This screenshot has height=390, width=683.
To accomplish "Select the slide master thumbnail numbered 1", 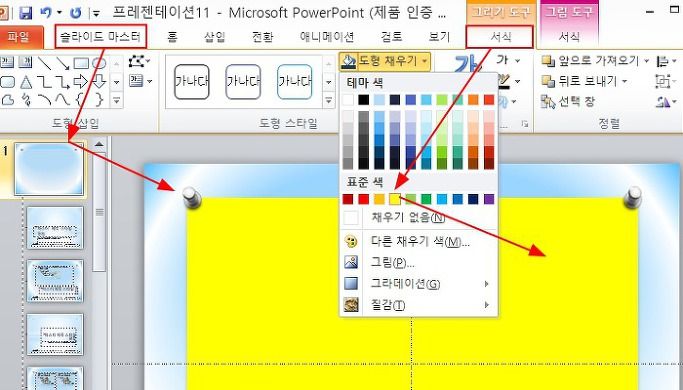I will 49,169.
